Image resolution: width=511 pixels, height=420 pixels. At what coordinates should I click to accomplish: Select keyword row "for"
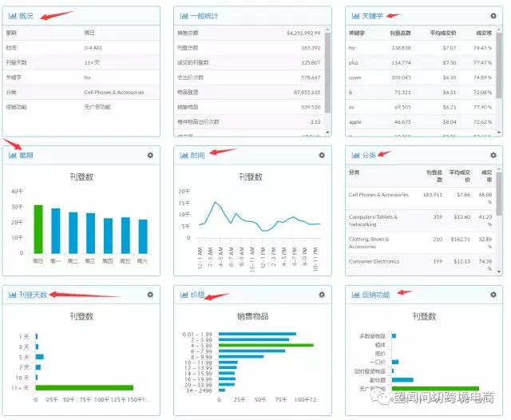421,48
